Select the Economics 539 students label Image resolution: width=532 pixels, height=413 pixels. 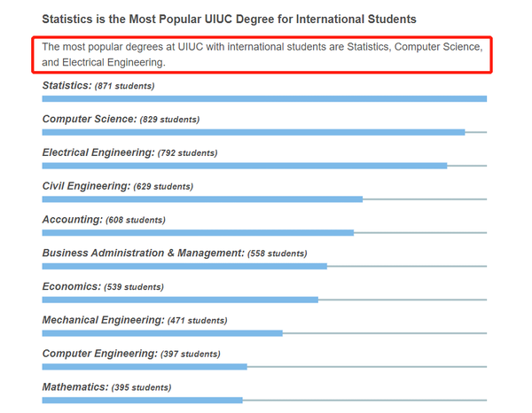(103, 286)
